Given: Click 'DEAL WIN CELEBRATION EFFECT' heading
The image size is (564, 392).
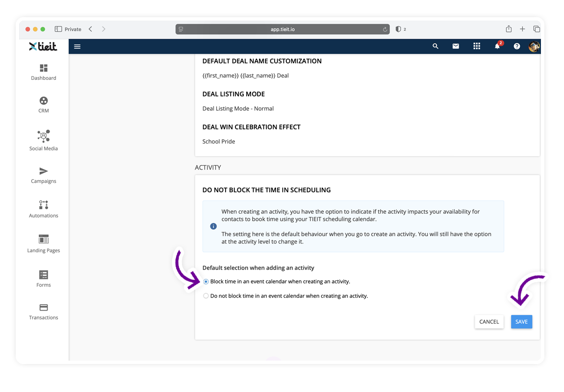Looking at the screenshot, I should (x=252, y=127).
